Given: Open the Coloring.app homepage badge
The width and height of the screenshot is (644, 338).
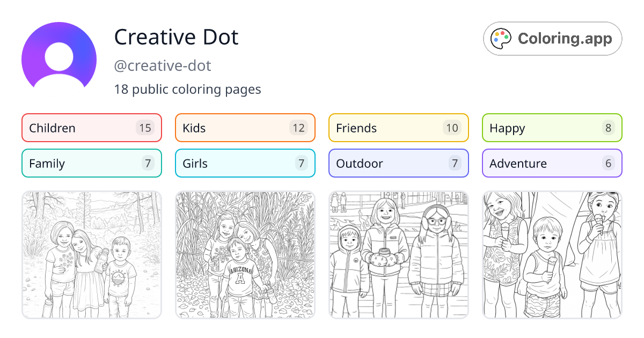Looking at the screenshot, I should tap(552, 38).
